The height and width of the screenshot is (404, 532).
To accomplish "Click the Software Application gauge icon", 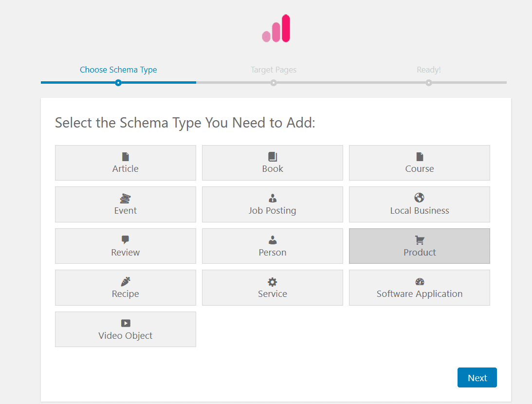I will pos(420,282).
